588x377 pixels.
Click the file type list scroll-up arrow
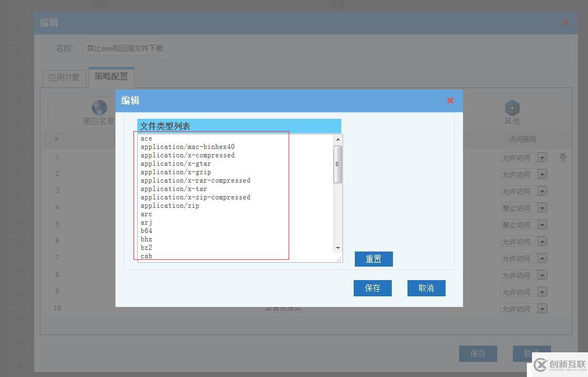(x=337, y=139)
